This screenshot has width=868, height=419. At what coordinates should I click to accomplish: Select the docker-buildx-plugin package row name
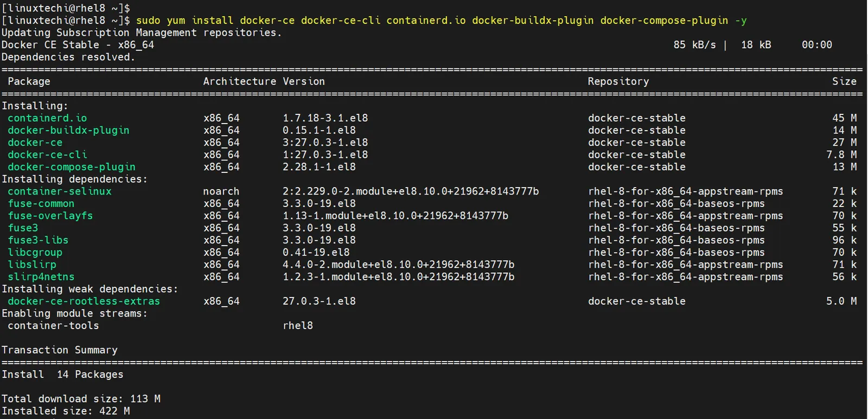click(x=68, y=130)
